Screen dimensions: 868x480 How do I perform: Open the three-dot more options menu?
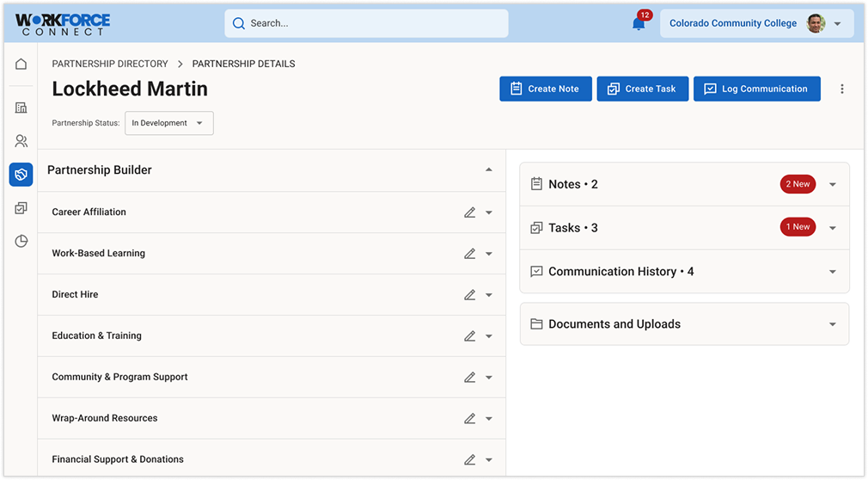tap(841, 89)
